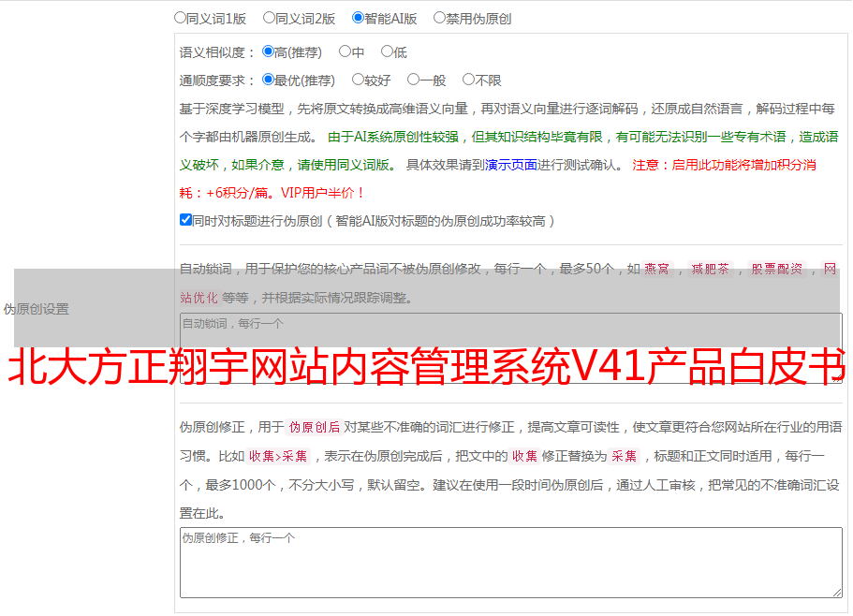Click the 伪原创设置 label
The image size is (853, 616).
click(37, 309)
